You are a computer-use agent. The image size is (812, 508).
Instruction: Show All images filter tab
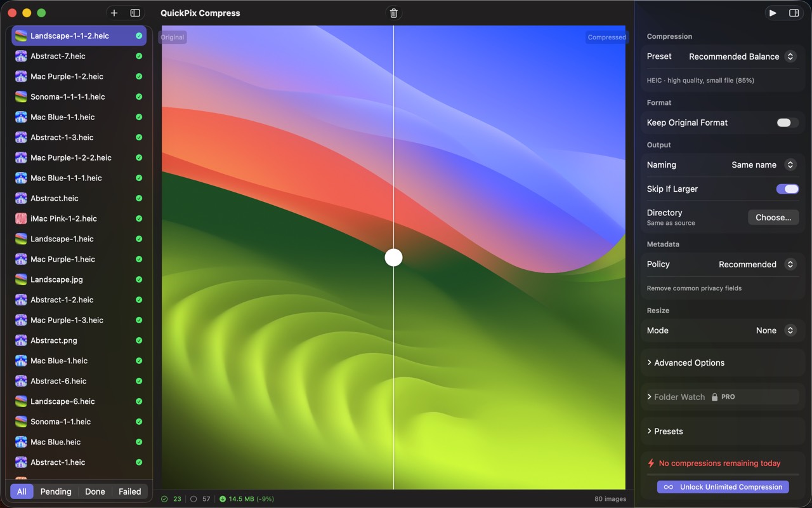(x=22, y=491)
